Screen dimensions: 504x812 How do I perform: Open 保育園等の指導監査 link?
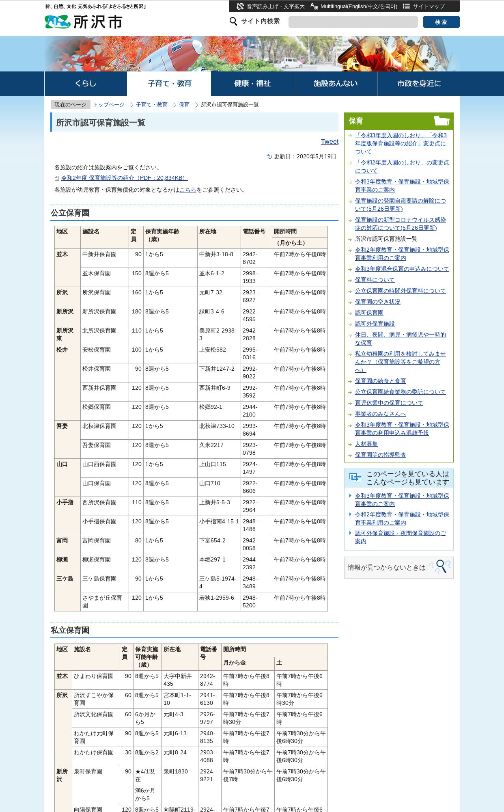click(x=380, y=455)
